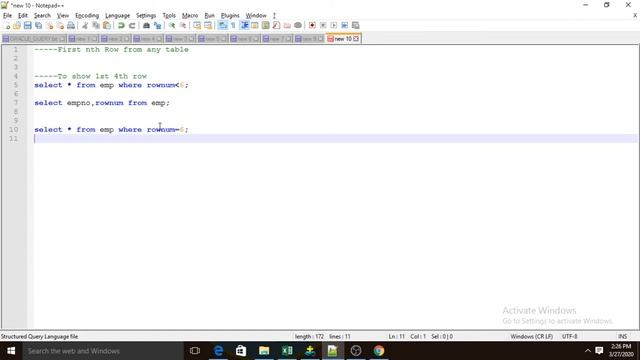Open the Encoding menu
Screen dimensions: 640x360
pos(87,16)
